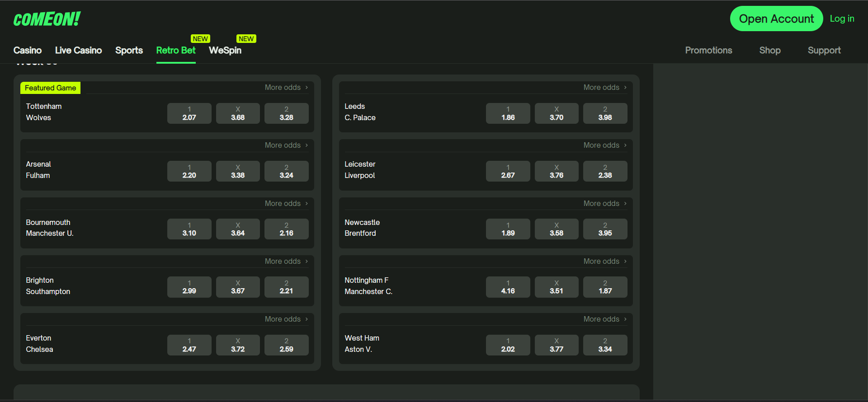
Task: Select draw 3.51 for Nottingham F match
Action: point(557,287)
